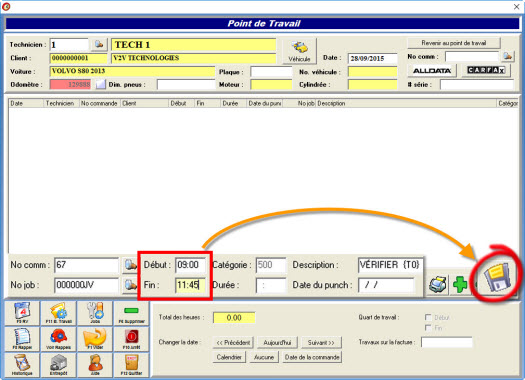The image size is (525, 380).
Task: Click the Technicien number field
Action: tap(69, 45)
